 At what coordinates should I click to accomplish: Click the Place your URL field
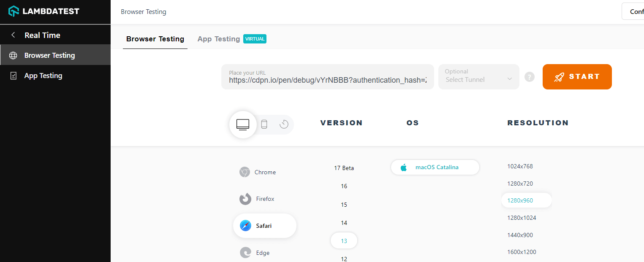click(328, 77)
